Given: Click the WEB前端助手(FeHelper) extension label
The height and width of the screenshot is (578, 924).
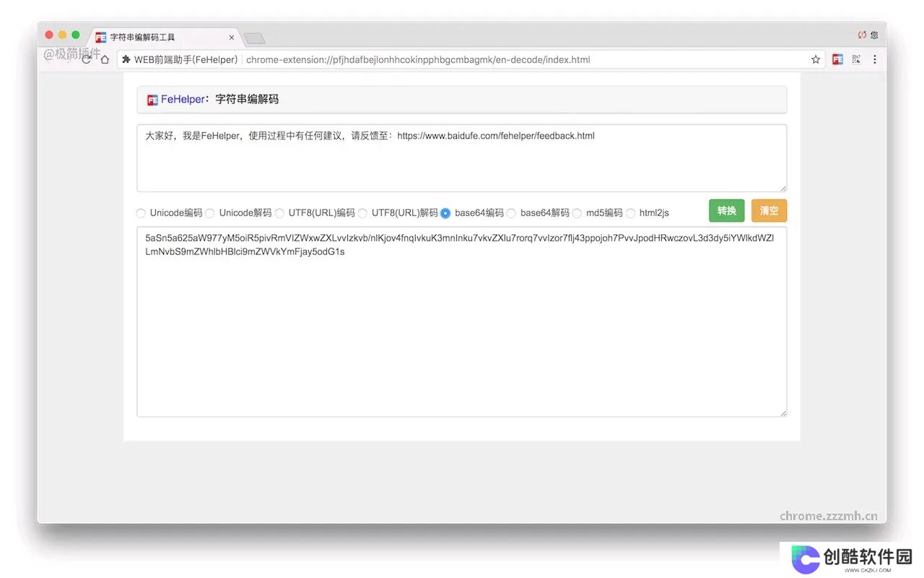Looking at the screenshot, I should pyautogui.click(x=186, y=59).
